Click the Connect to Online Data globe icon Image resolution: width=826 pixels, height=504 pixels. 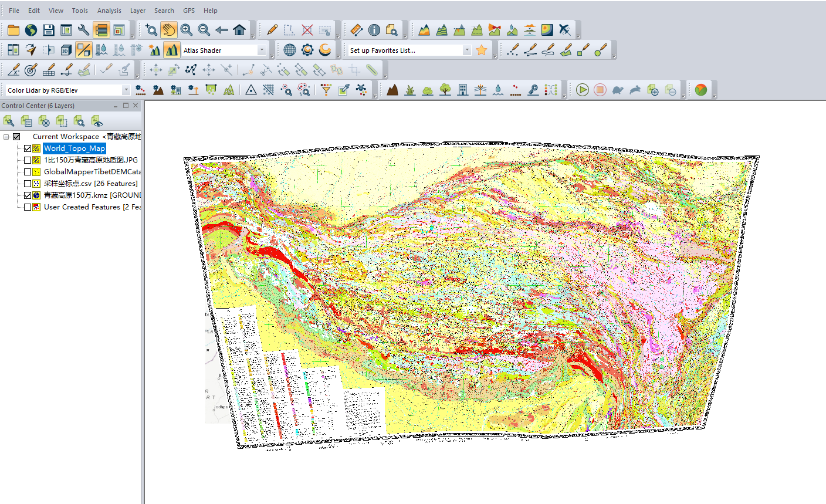point(31,30)
